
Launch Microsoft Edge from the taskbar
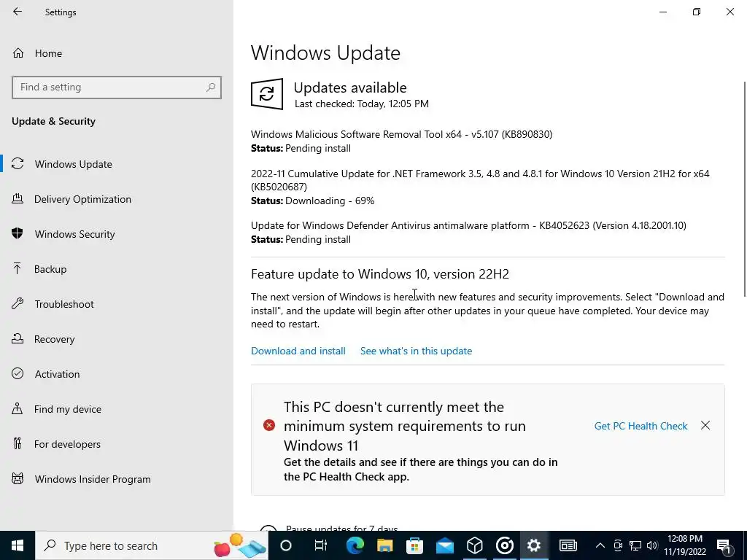[355, 545]
